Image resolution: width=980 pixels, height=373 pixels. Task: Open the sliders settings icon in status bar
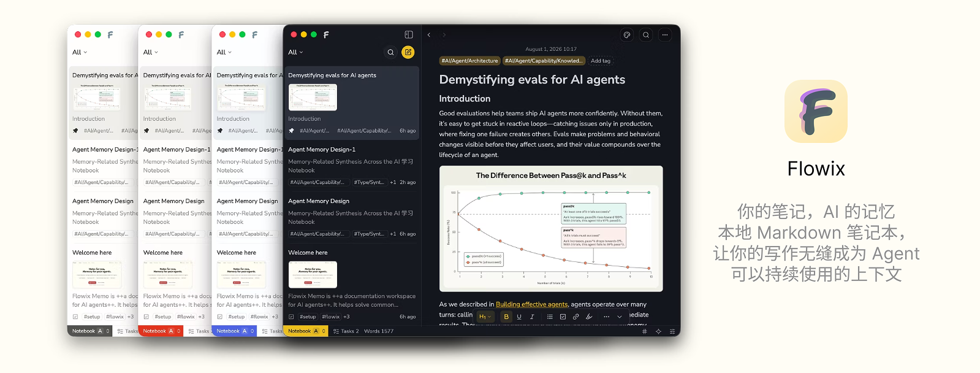pyautogui.click(x=672, y=331)
